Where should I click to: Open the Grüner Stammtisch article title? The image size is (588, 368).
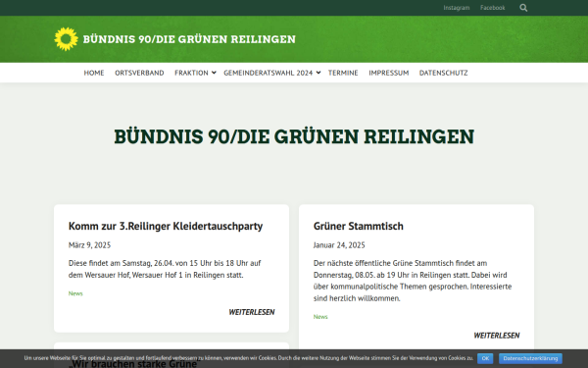tap(358, 226)
